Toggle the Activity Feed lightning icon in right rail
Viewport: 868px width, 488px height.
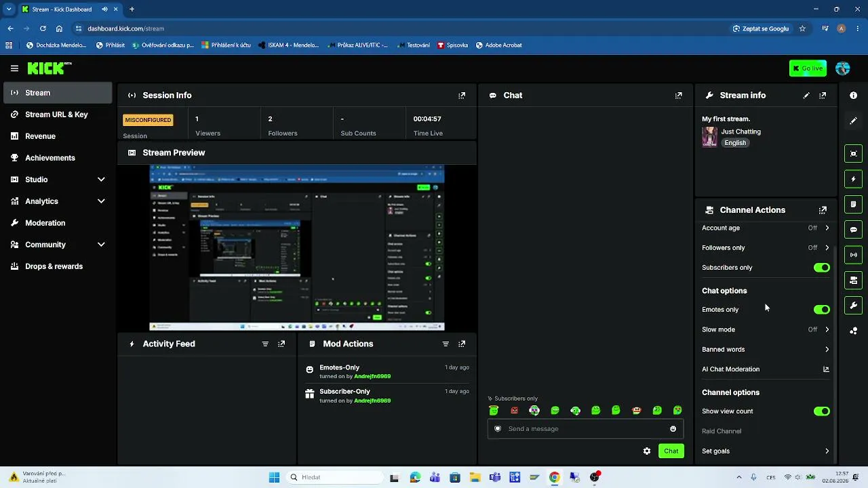853,179
